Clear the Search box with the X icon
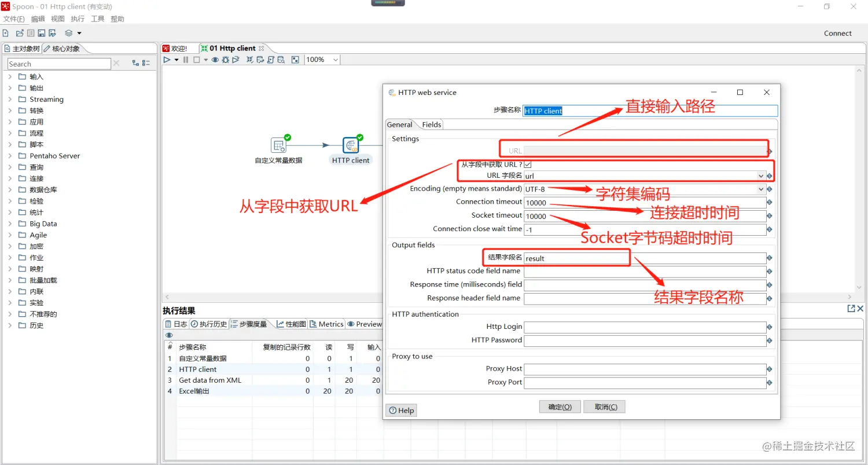 coord(116,63)
